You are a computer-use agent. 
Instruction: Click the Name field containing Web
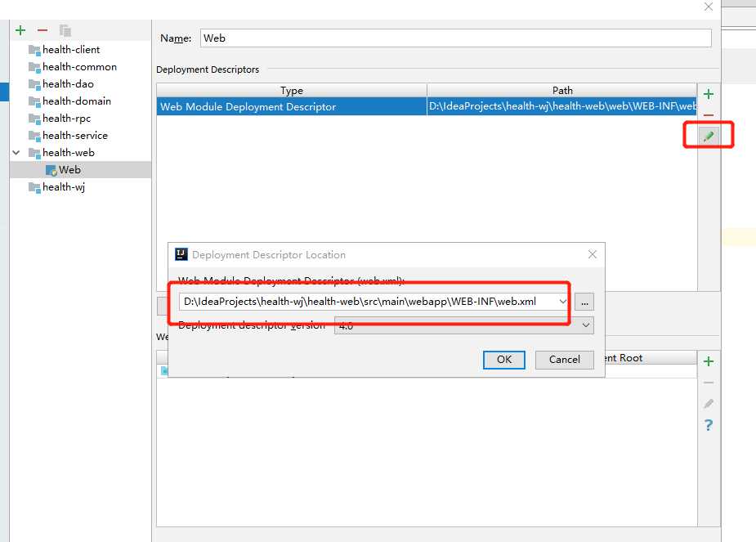pos(455,38)
